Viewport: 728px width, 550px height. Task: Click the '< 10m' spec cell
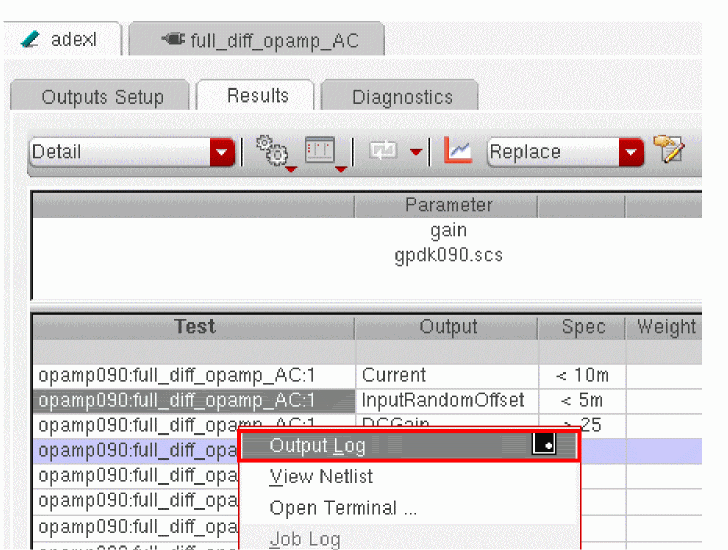(582, 375)
